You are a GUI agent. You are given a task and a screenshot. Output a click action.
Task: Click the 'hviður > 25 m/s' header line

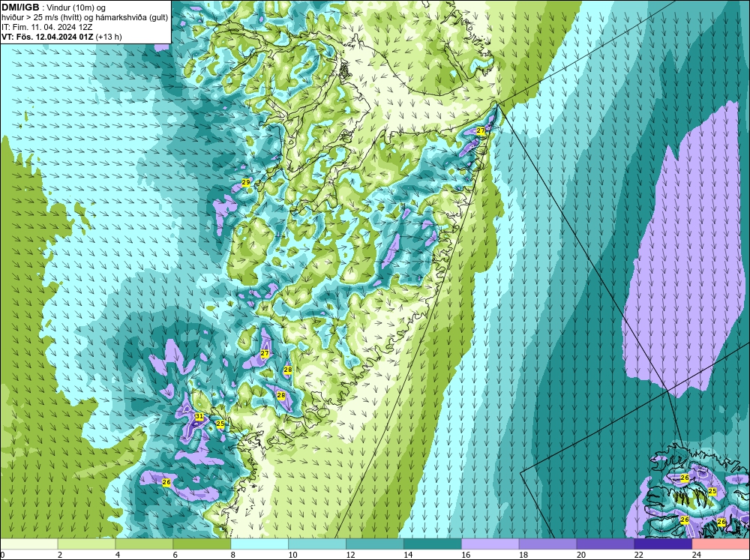(x=85, y=17)
